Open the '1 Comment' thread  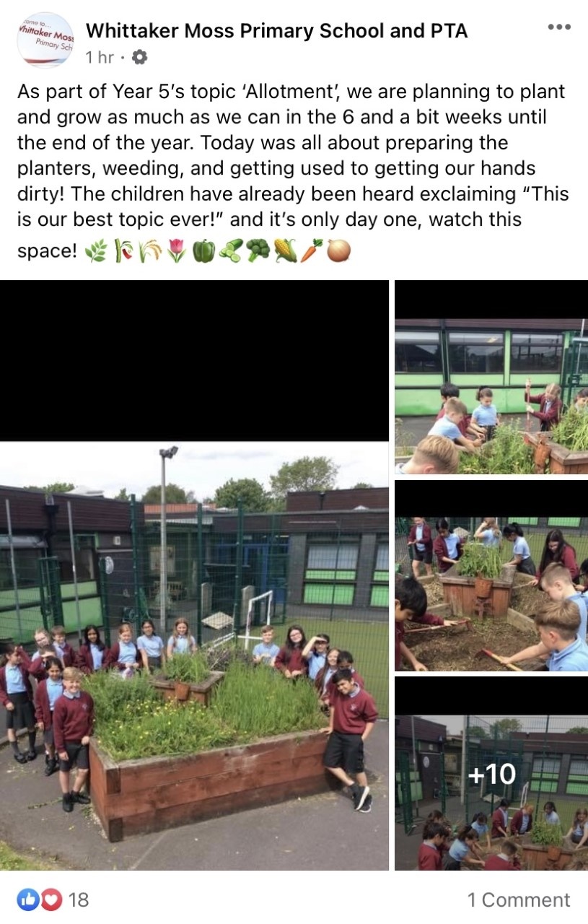(518, 899)
